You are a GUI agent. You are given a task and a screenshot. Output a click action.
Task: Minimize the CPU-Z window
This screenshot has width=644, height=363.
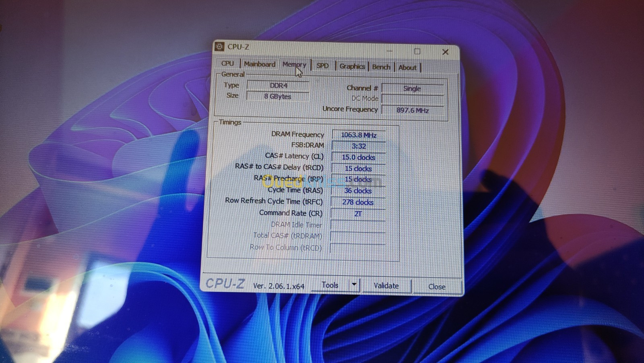390,51
